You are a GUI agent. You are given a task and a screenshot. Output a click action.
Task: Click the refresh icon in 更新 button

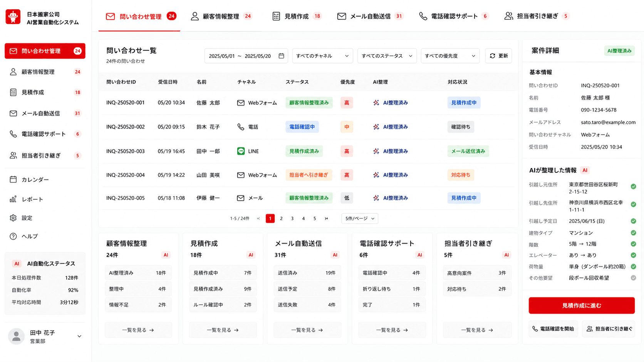point(492,56)
